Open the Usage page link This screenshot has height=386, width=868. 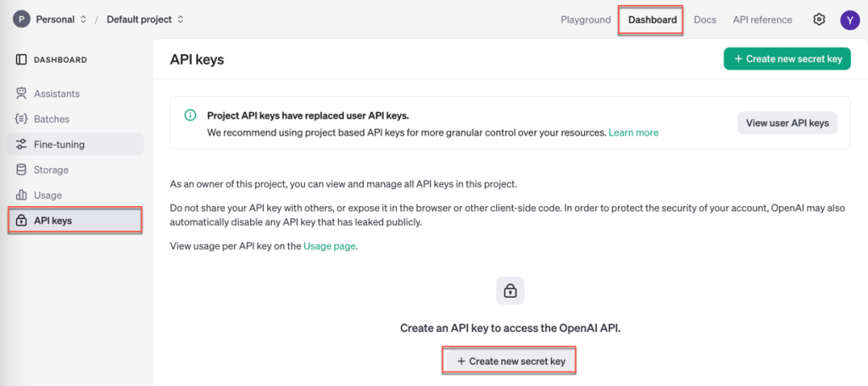(x=330, y=246)
